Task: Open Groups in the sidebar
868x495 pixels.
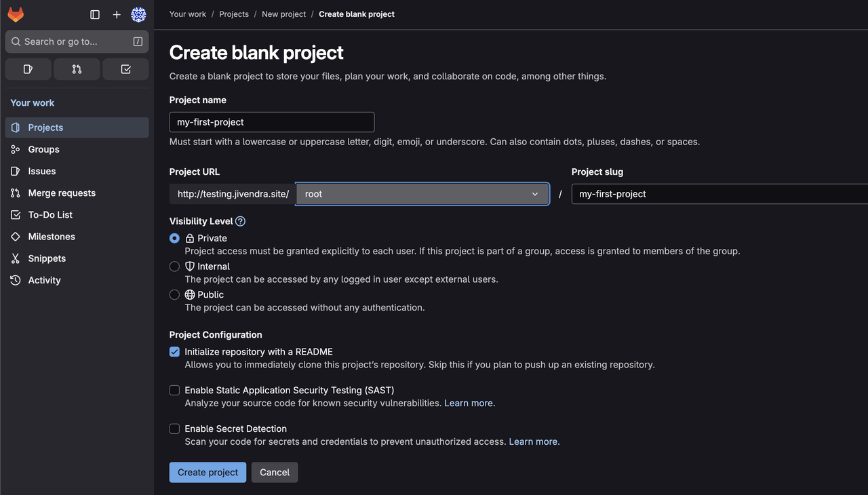Action: (x=43, y=149)
